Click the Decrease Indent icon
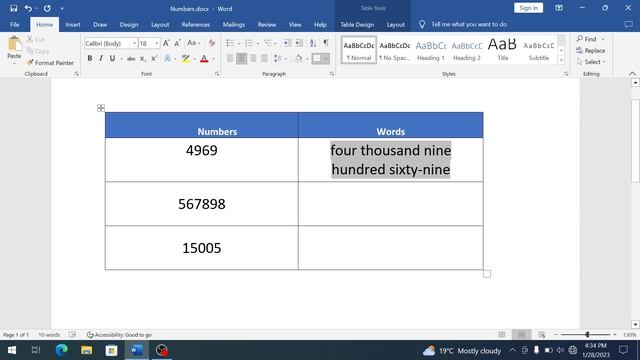 (x=287, y=43)
